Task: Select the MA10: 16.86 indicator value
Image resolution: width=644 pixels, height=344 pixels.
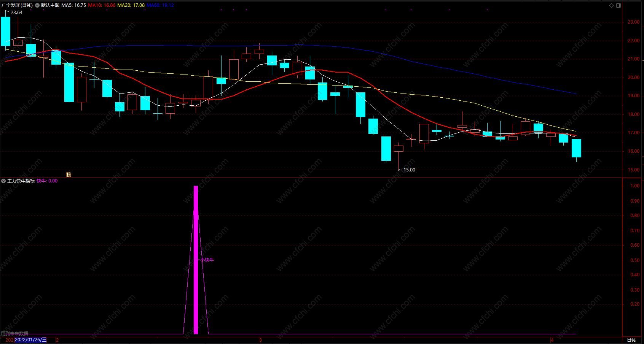Action: tap(102, 5)
